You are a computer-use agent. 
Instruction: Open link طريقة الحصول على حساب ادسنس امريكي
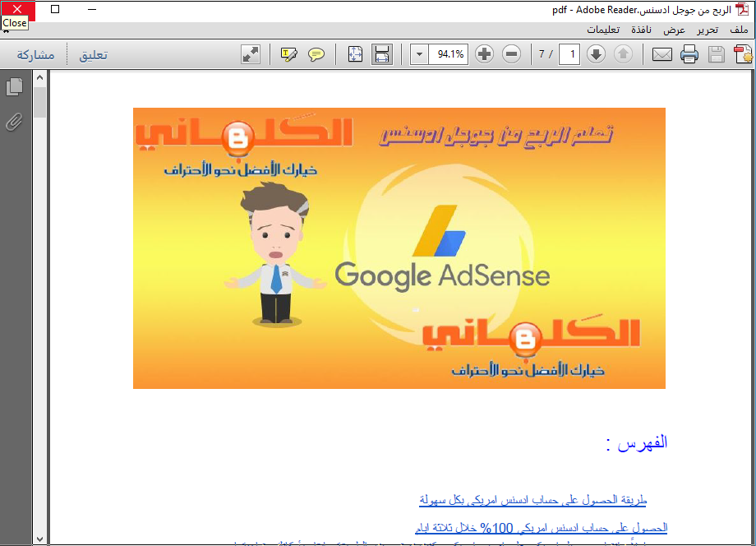pyautogui.click(x=532, y=500)
